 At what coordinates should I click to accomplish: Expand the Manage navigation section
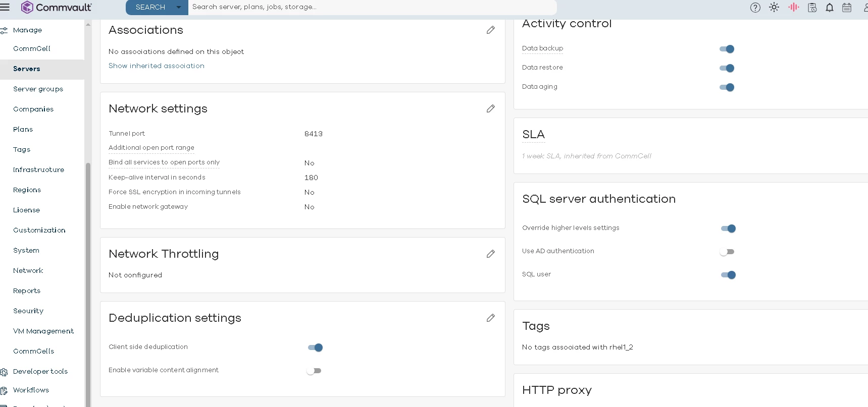pyautogui.click(x=27, y=30)
